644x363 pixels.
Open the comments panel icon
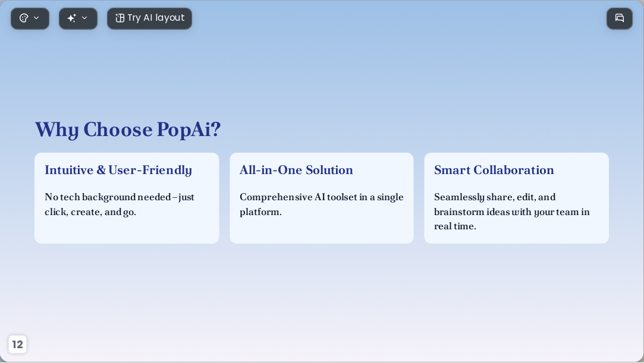(x=620, y=18)
